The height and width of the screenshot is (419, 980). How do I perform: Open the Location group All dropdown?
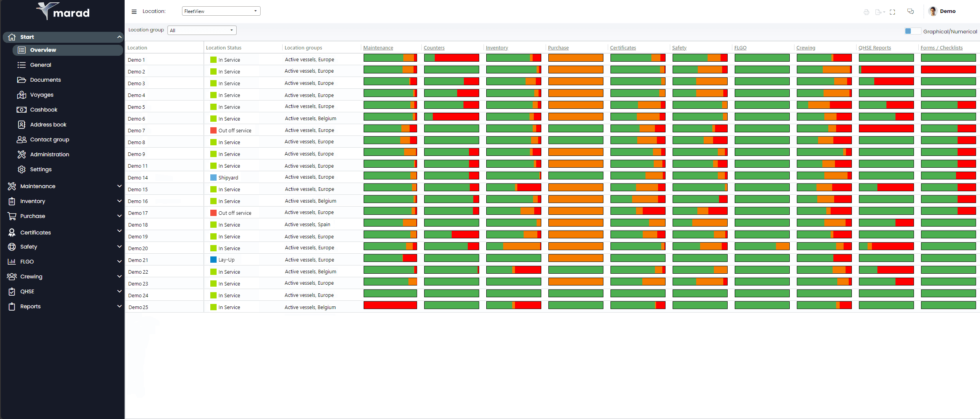pos(202,30)
